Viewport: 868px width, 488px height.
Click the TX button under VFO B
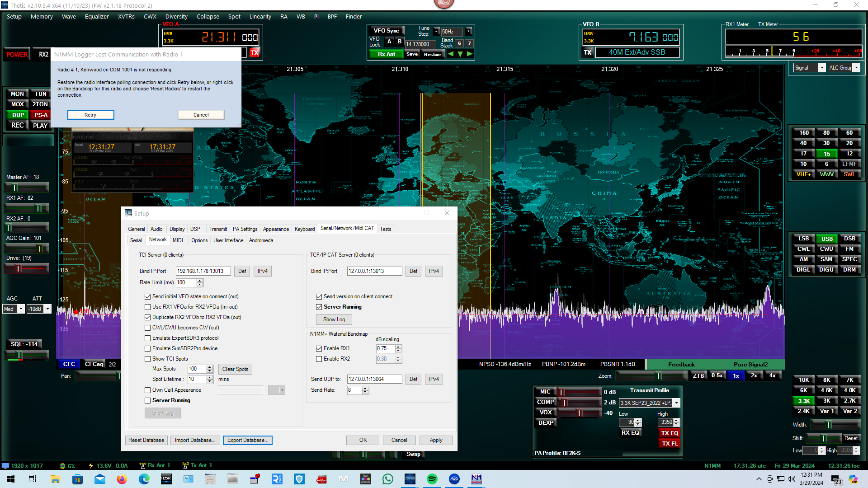pos(588,52)
